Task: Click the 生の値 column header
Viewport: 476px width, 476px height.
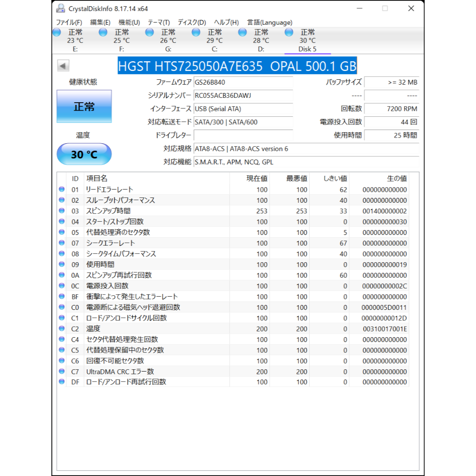Action: [379, 178]
